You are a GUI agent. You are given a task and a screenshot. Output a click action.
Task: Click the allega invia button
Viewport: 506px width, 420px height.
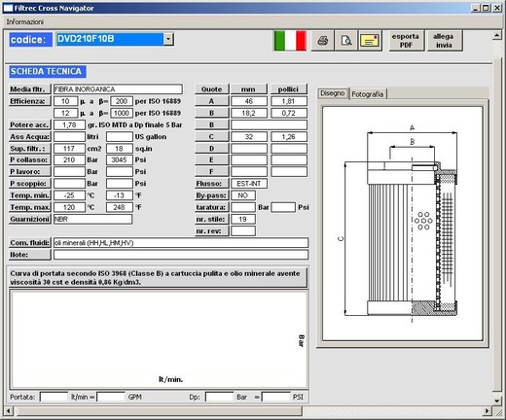tap(444, 41)
